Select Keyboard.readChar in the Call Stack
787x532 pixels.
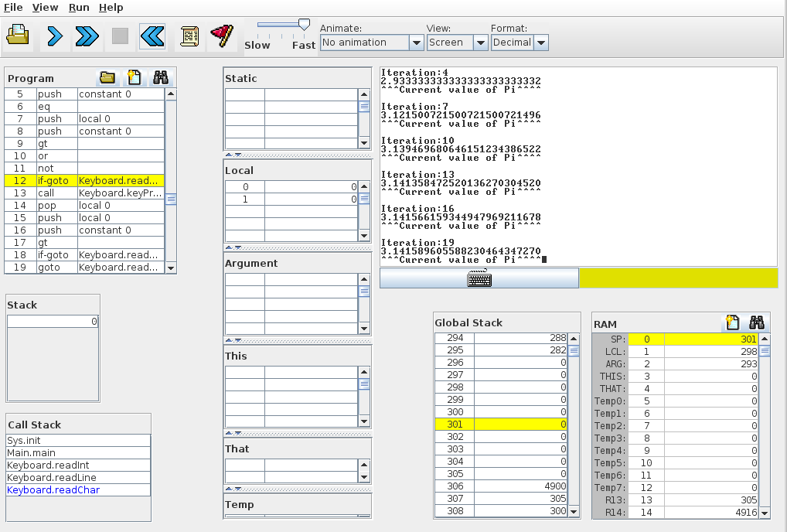(53, 490)
